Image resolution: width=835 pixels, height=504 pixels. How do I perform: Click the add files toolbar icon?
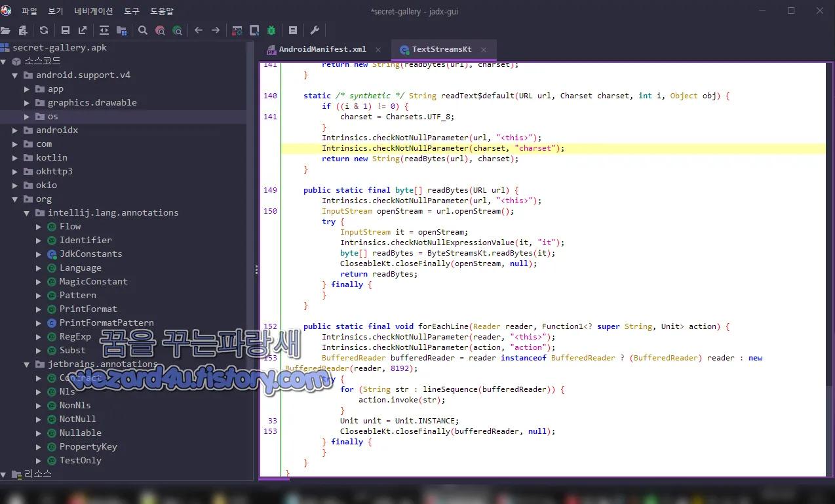pyautogui.click(x=24, y=30)
